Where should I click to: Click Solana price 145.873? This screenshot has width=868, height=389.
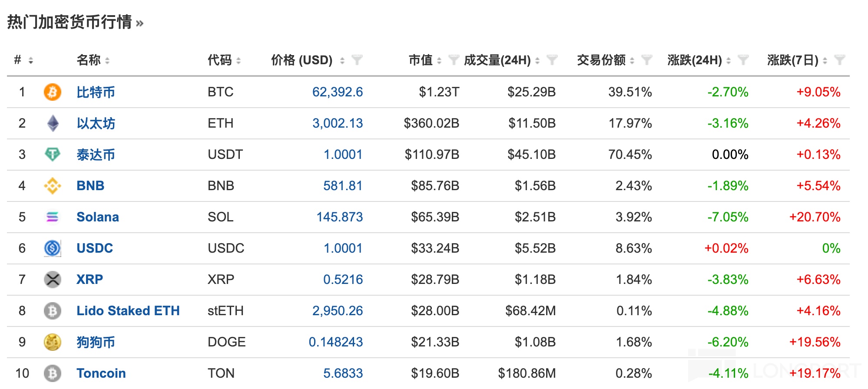coord(339,217)
